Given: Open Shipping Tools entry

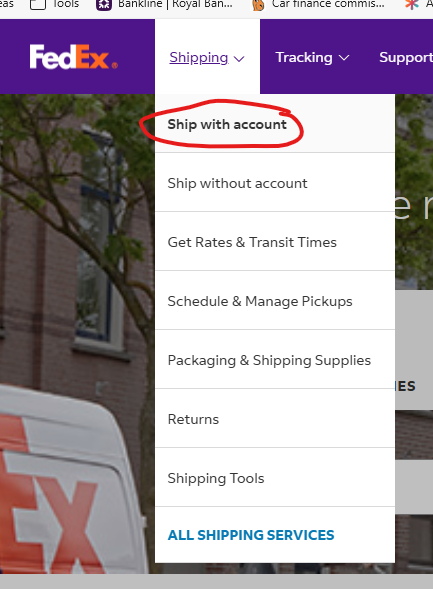Looking at the screenshot, I should click(x=216, y=479).
